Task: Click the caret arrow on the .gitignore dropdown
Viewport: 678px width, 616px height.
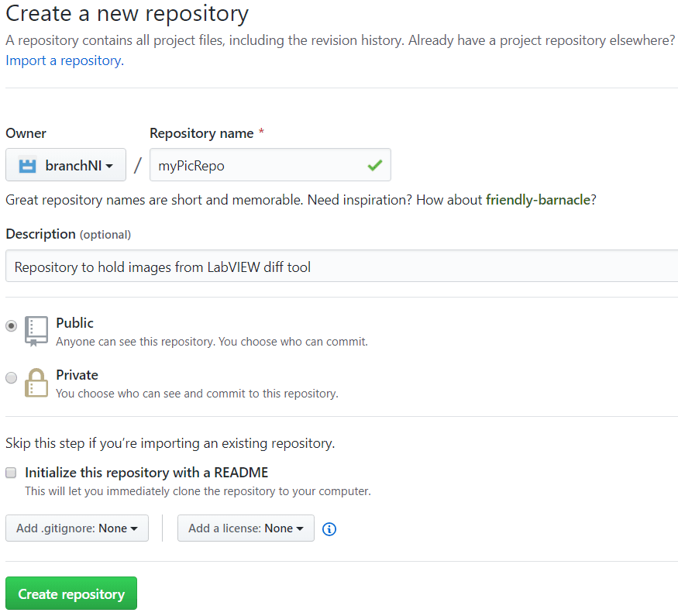Action: tap(133, 528)
